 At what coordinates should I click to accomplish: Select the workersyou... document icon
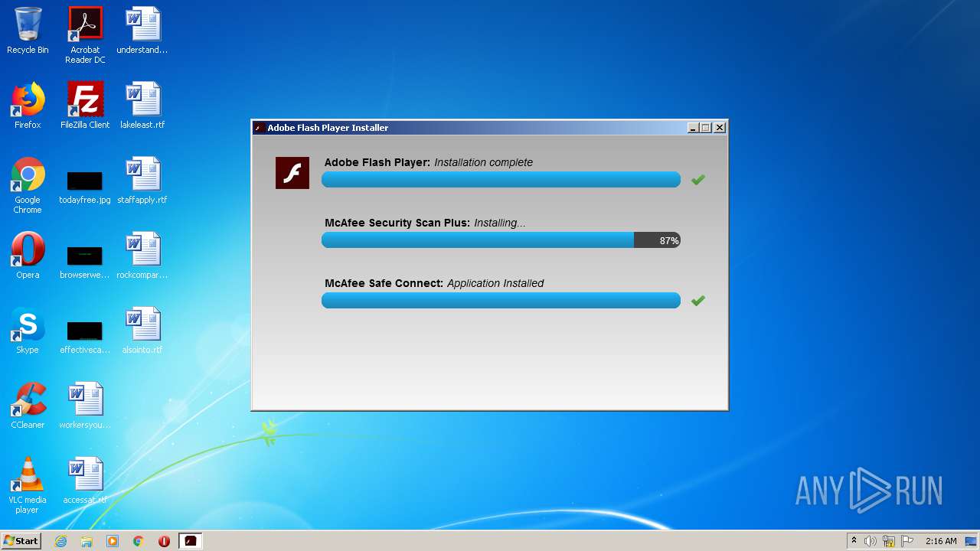[85, 406]
